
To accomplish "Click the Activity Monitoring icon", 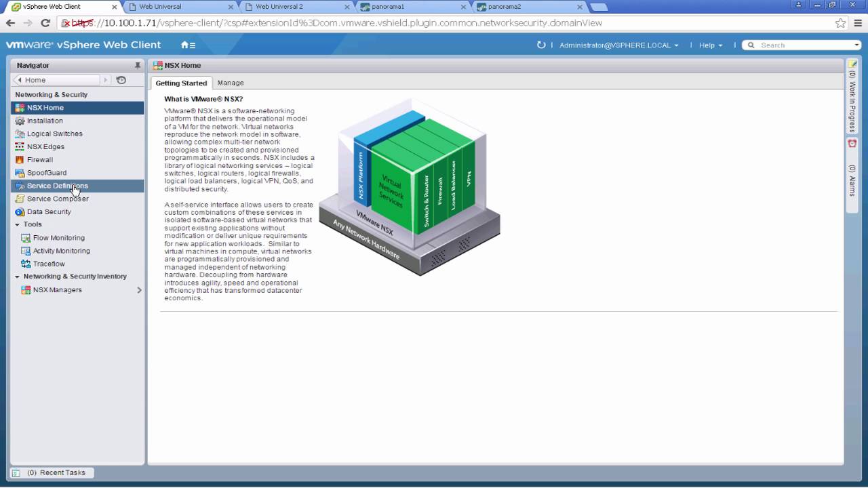I will pyautogui.click(x=26, y=251).
